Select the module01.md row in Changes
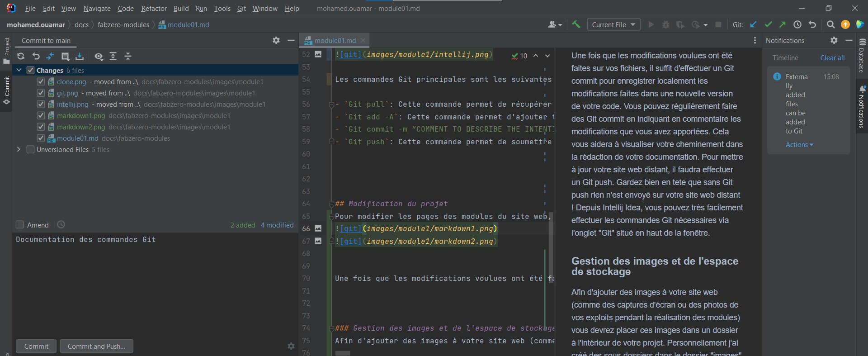868x356 pixels. pyautogui.click(x=155, y=138)
